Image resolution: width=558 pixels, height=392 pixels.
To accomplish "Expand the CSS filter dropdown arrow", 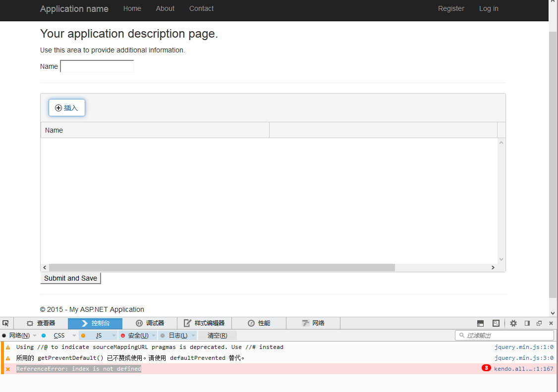I will coord(74,336).
